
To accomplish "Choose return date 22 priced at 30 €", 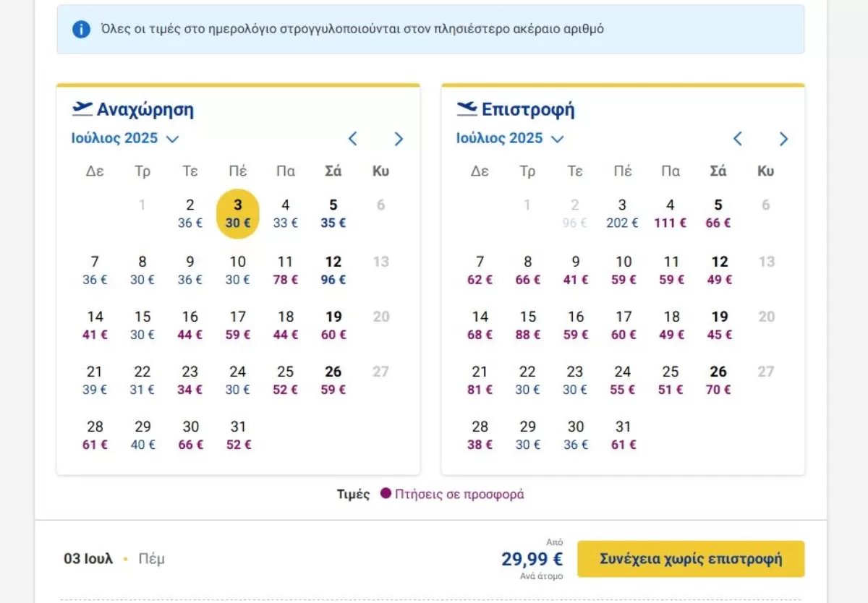I will click(x=527, y=380).
